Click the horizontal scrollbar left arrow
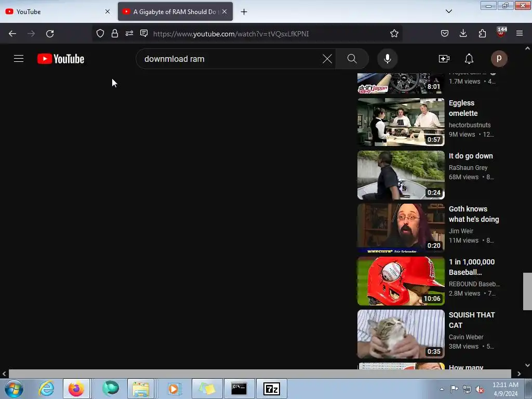532x399 pixels. click(x=4, y=374)
